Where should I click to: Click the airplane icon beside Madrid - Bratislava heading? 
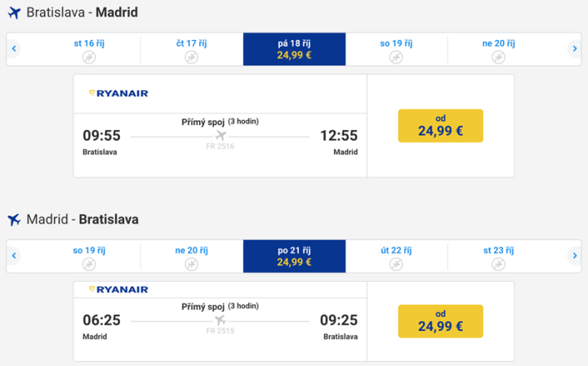(x=14, y=220)
